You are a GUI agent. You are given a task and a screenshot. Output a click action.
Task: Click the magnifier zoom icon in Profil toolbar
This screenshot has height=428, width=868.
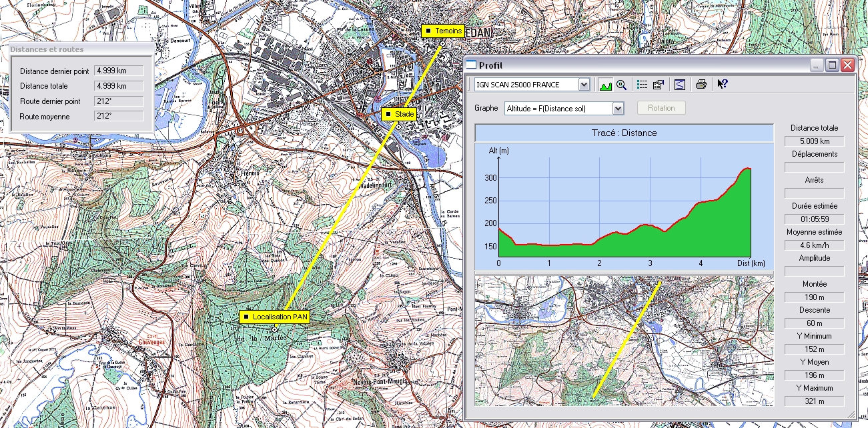tap(621, 85)
